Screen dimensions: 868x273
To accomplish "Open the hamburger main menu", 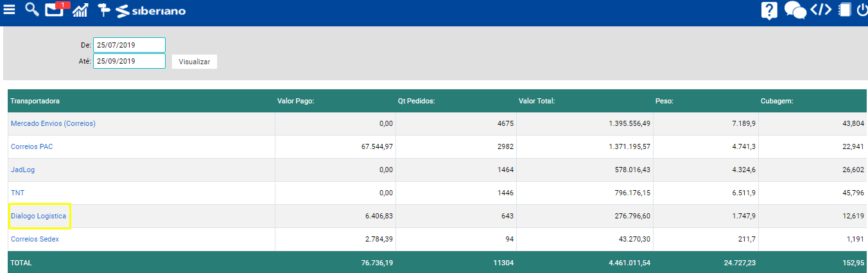I will [x=10, y=10].
